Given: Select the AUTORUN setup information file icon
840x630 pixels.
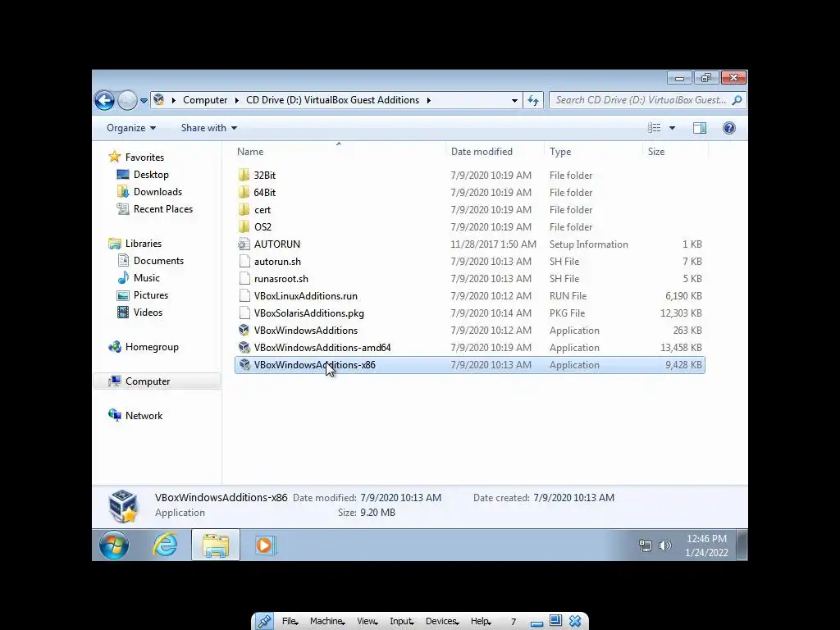Looking at the screenshot, I should point(244,244).
